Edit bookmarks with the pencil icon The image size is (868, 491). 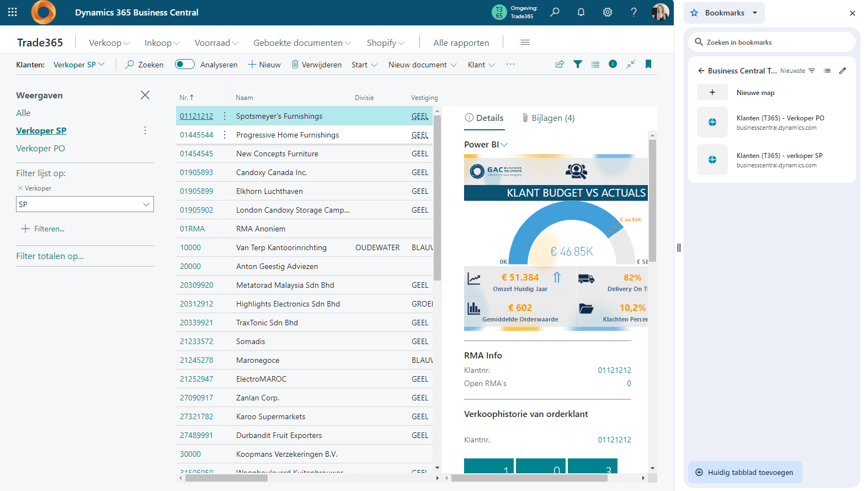pyautogui.click(x=843, y=71)
